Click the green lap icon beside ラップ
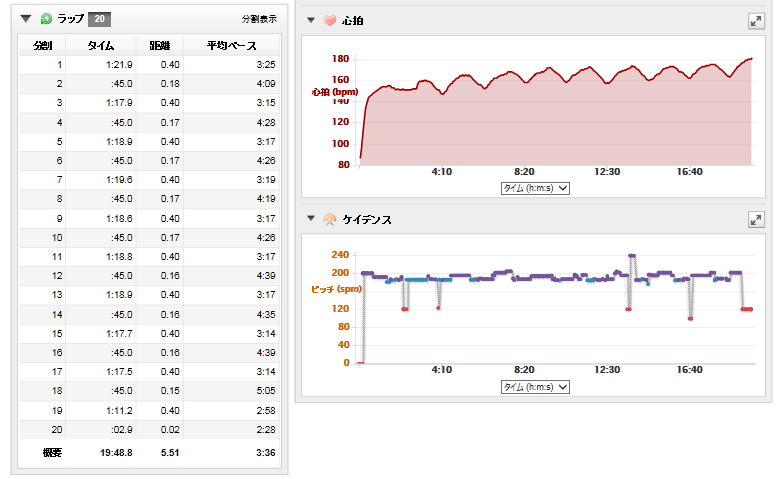The width and height of the screenshot is (781, 479). click(x=46, y=18)
